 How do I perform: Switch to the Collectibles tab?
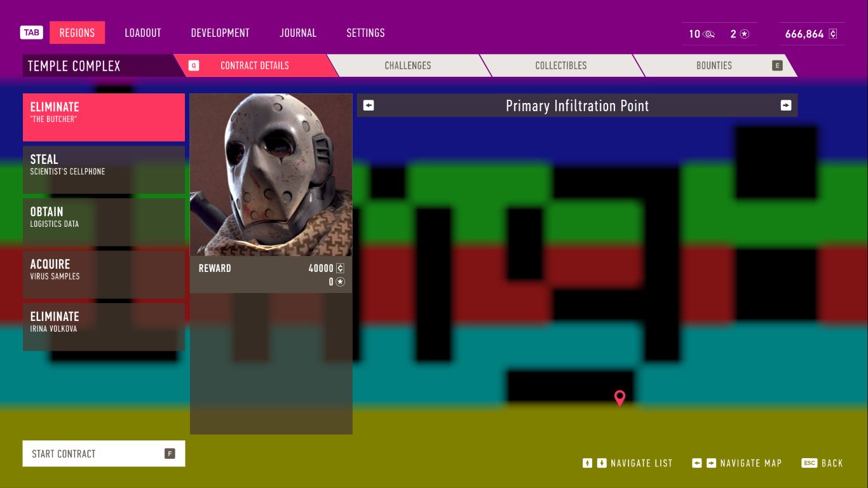pyautogui.click(x=560, y=65)
